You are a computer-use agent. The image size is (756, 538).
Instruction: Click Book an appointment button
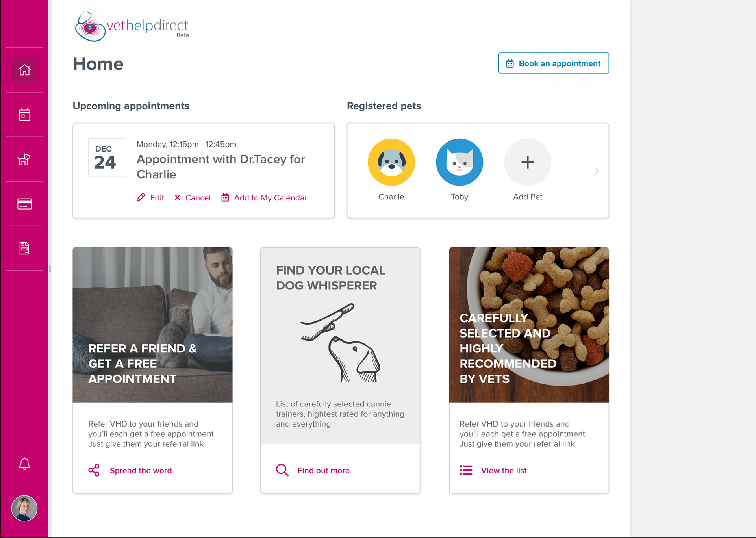[553, 63]
